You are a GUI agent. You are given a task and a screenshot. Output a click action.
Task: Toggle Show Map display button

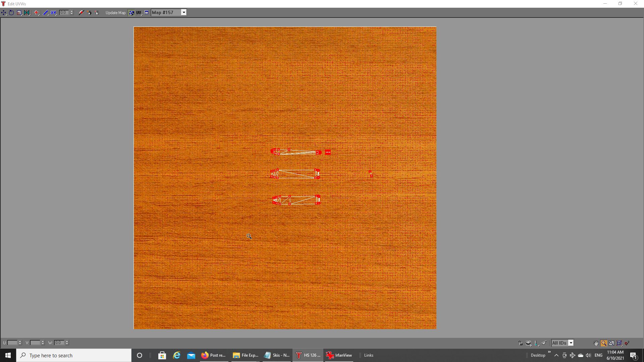[x=131, y=13]
